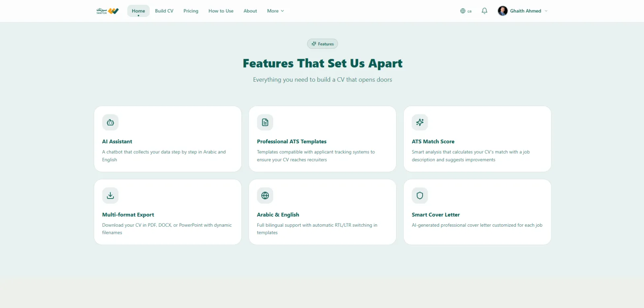The height and width of the screenshot is (308, 644).
Task: Click the AI Assistant robot icon
Action: tap(110, 122)
